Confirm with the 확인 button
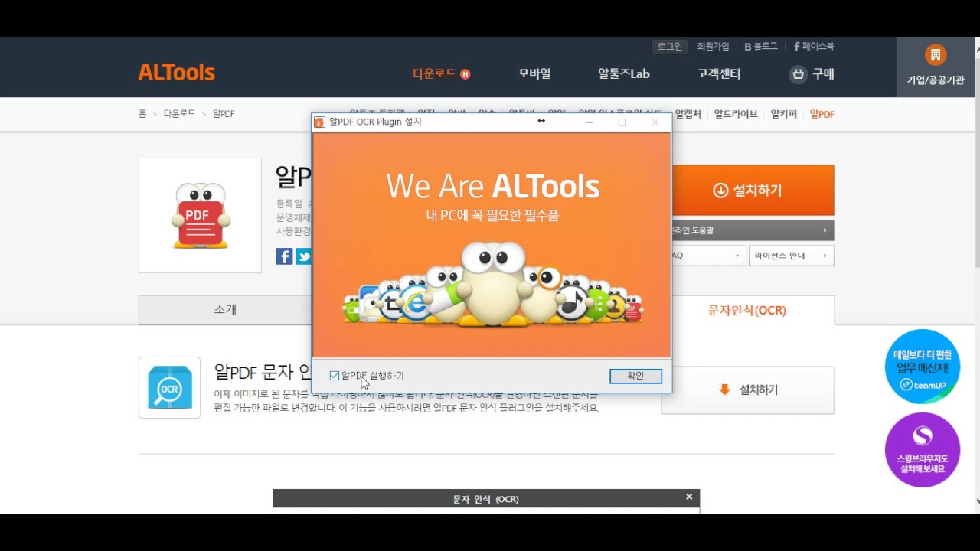 (x=635, y=376)
